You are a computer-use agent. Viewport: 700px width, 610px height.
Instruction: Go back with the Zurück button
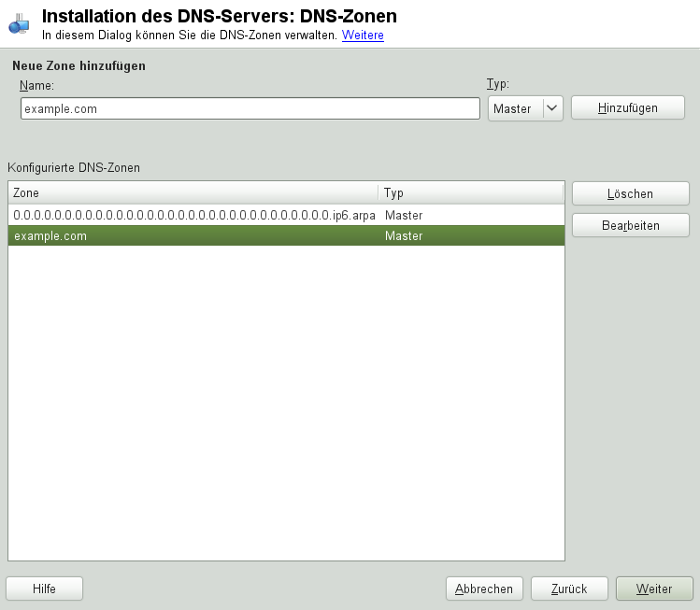click(x=570, y=589)
